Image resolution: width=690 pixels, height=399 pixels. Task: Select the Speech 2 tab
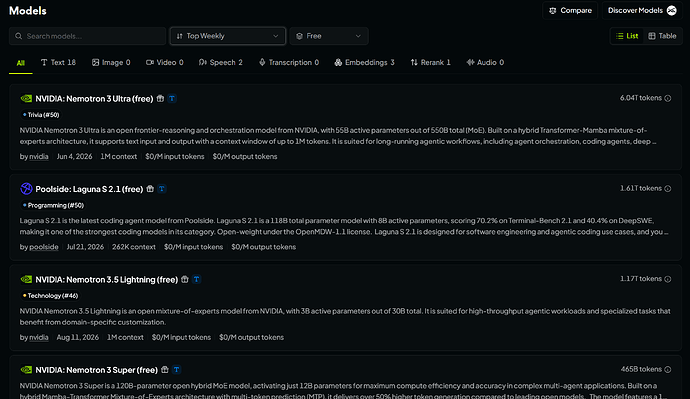(220, 62)
